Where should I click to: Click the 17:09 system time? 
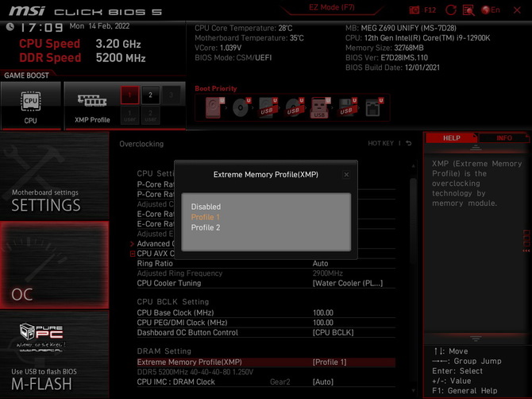(x=42, y=28)
